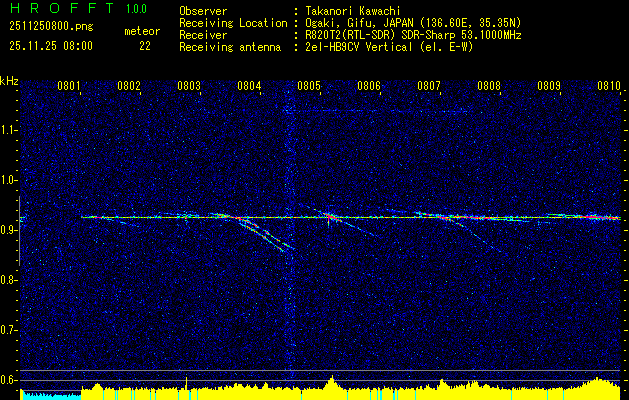The image size is (629, 400).
Task: Click the "Observer" field label
Action: coord(203,11)
